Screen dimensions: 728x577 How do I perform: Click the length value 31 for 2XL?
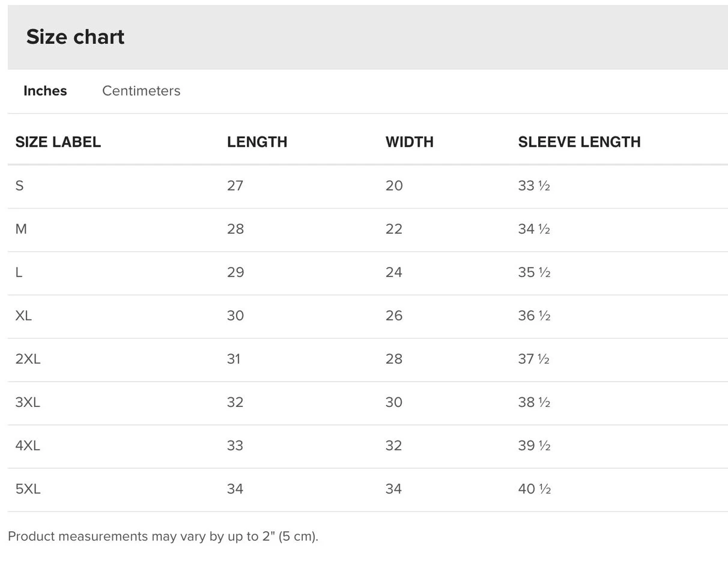tap(234, 359)
